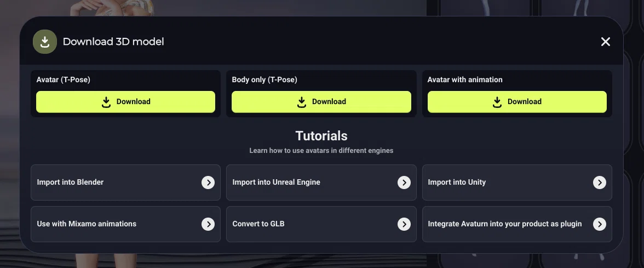Open Use with Mixamo animations tutorial

(x=126, y=224)
